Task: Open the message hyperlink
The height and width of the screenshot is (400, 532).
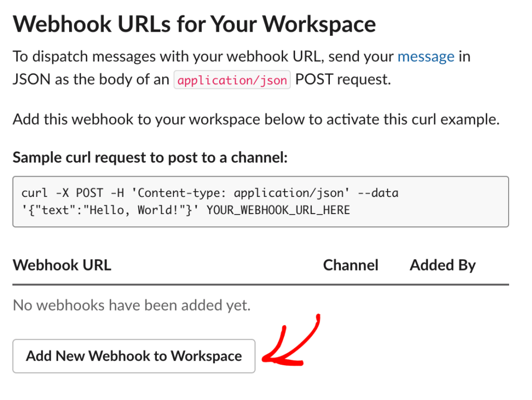Action: click(426, 56)
